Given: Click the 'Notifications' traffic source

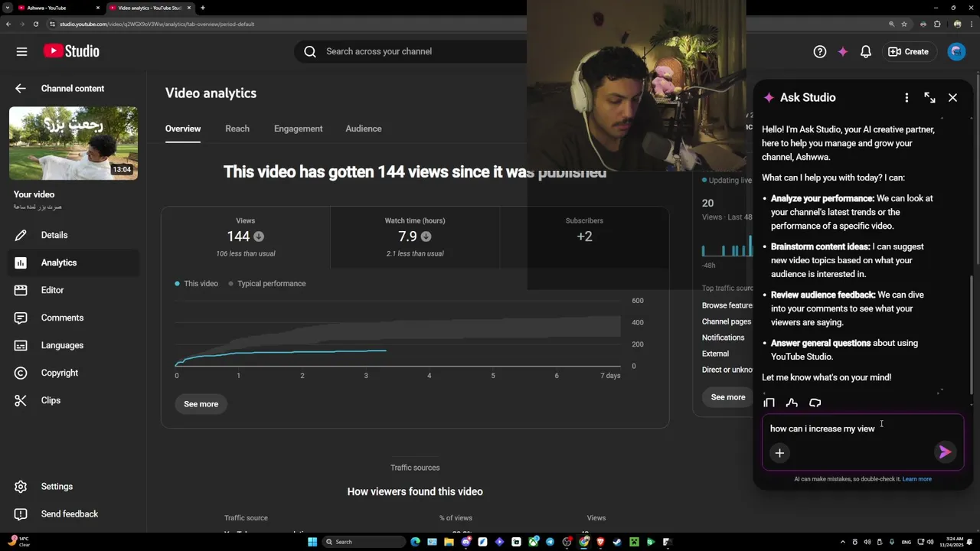Looking at the screenshot, I should pyautogui.click(x=723, y=337).
